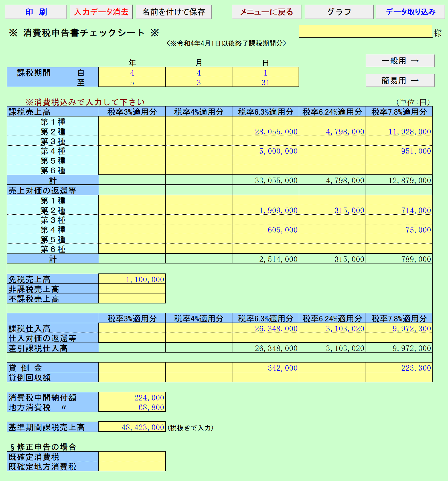448x481 pixels.
Task: Select 課税期間 自 month cell
Action: [x=199, y=73]
